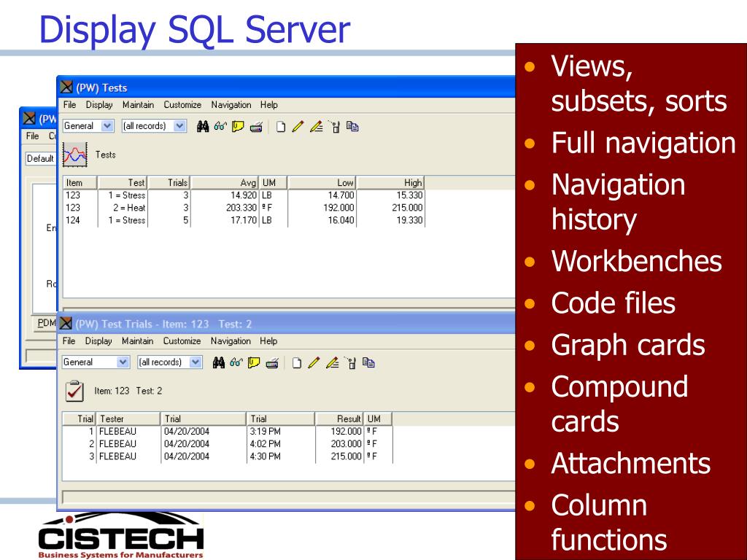Click the pencil-with-lines icon in Test Trials
The width and height of the screenshot is (747, 560).
[x=332, y=362]
